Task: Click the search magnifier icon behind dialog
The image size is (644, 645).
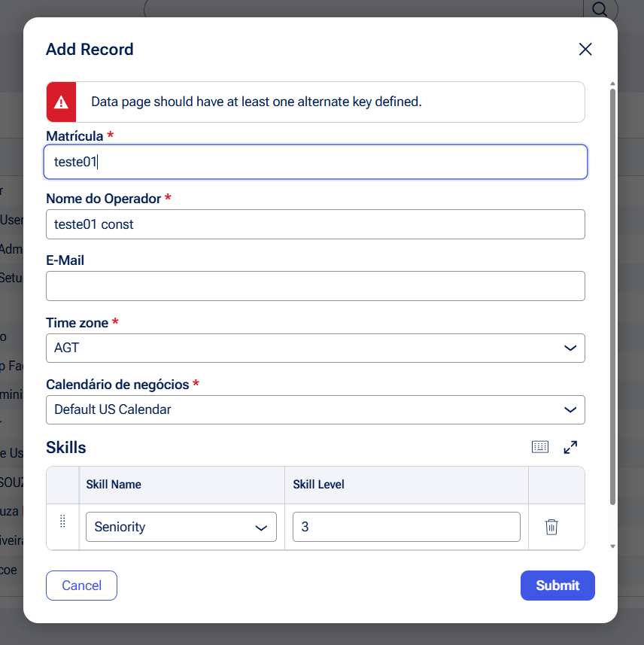Action: pos(600,9)
